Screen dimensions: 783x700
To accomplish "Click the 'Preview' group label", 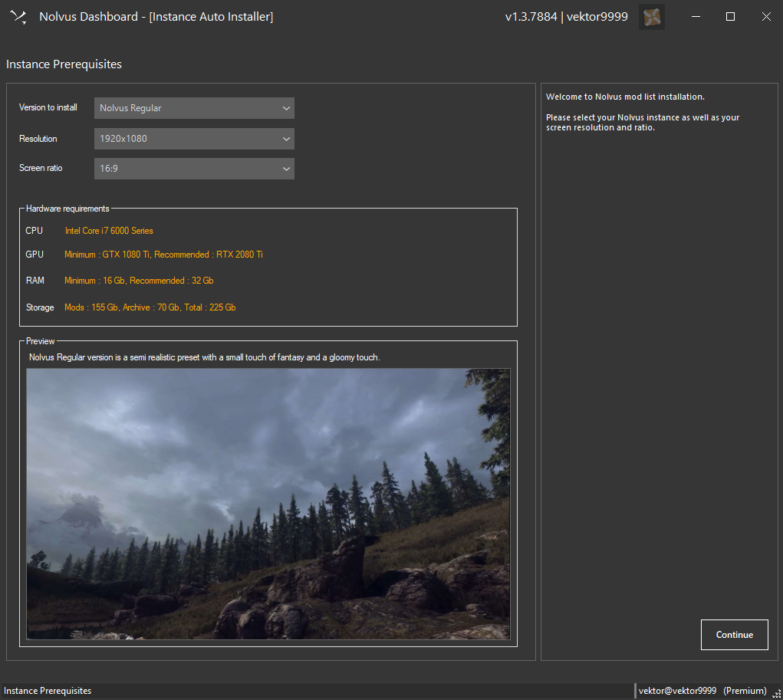I will click(41, 341).
